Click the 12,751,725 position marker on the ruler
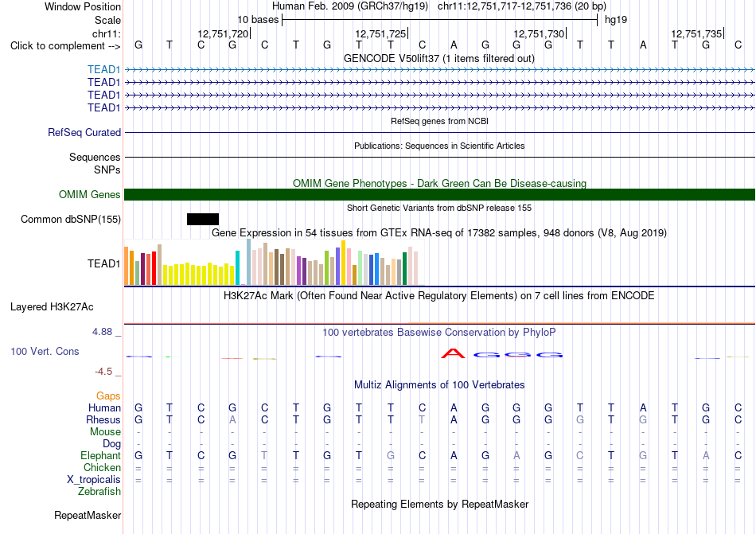This screenshot has width=756, height=534. [x=381, y=33]
